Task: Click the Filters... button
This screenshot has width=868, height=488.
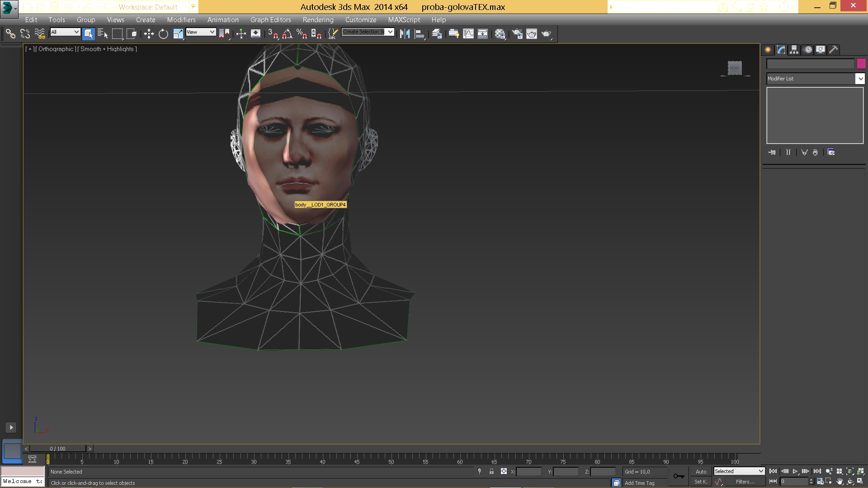Action: click(745, 482)
